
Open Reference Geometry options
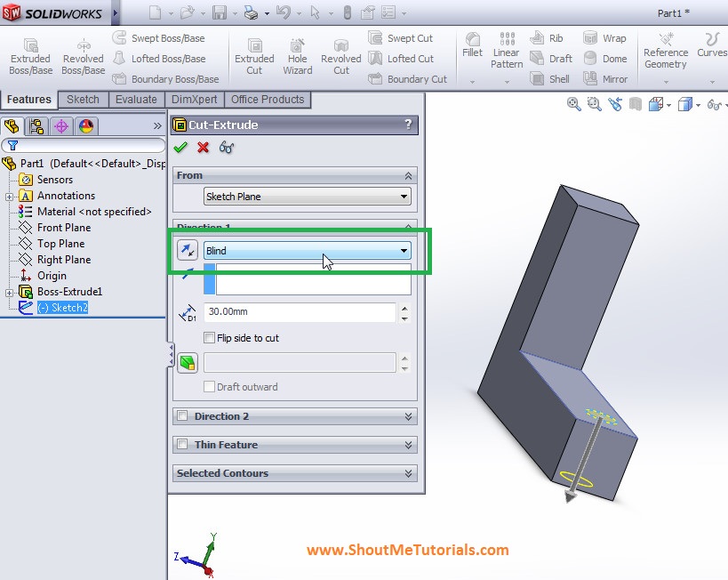[x=666, y=51]
